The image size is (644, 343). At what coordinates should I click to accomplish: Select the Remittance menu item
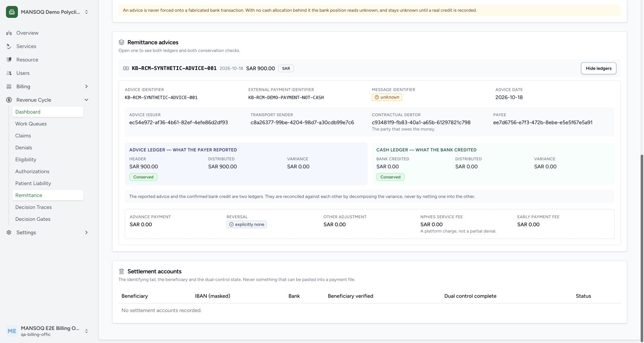point(48,195)
